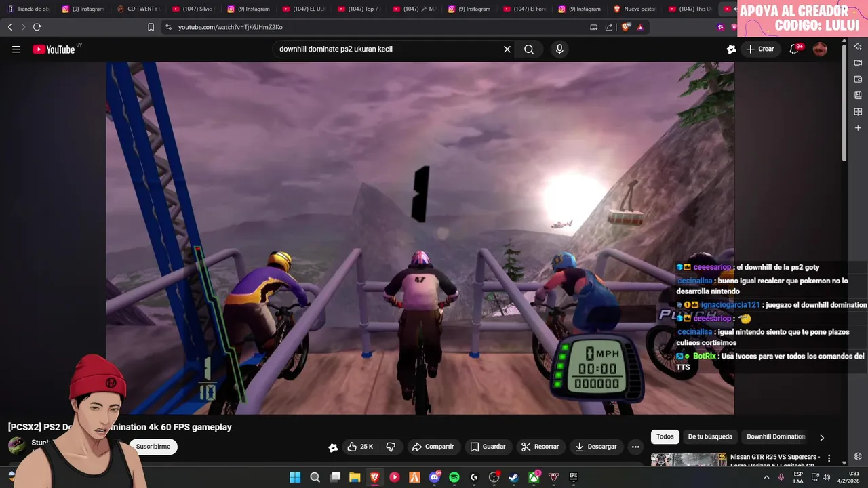The height and width of the screenshot is (488, 868).
Task: Select the Downhill Domination chip
Action: pos(776,437)
